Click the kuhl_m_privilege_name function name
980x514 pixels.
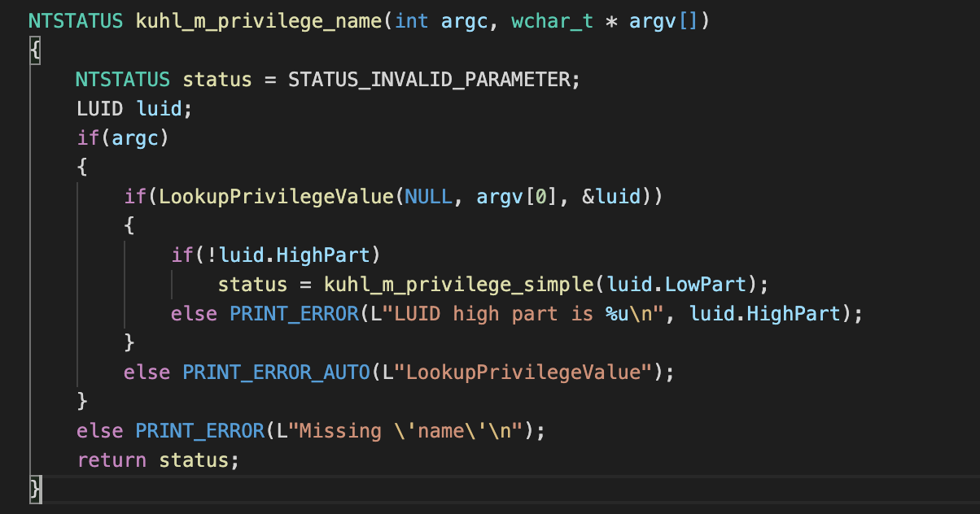(x=259, y=21)
